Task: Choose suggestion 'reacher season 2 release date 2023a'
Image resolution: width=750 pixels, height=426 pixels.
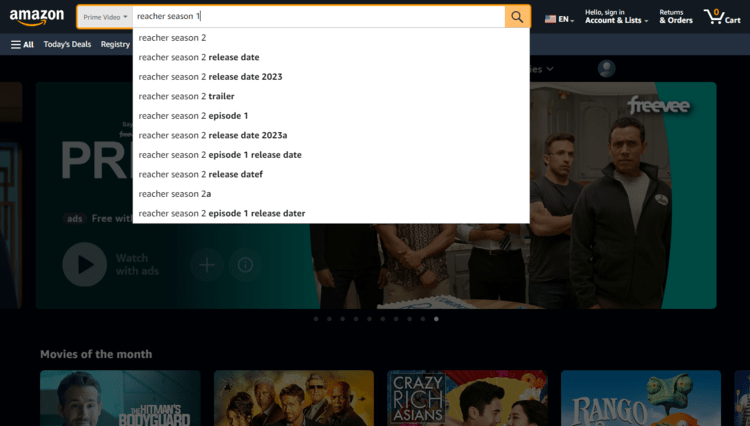Action: coord(331,135)
